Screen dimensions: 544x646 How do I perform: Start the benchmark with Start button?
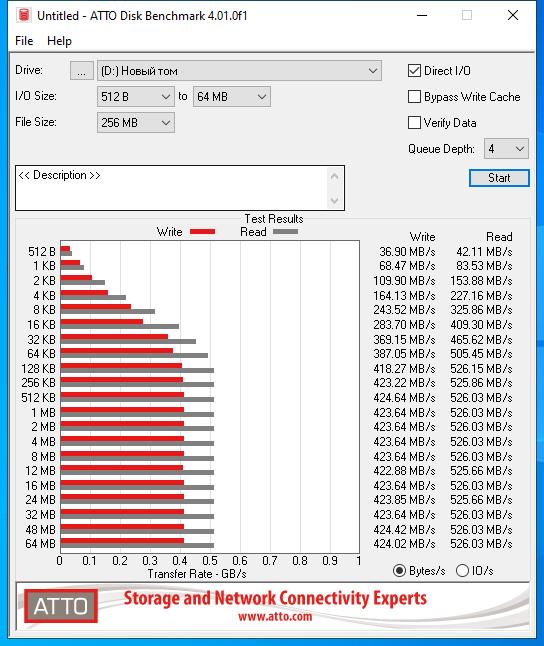point(499,178)
